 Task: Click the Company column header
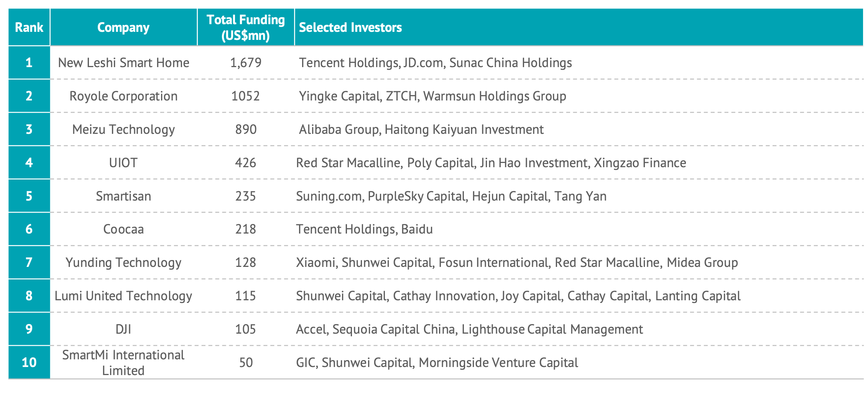(123, 27)
